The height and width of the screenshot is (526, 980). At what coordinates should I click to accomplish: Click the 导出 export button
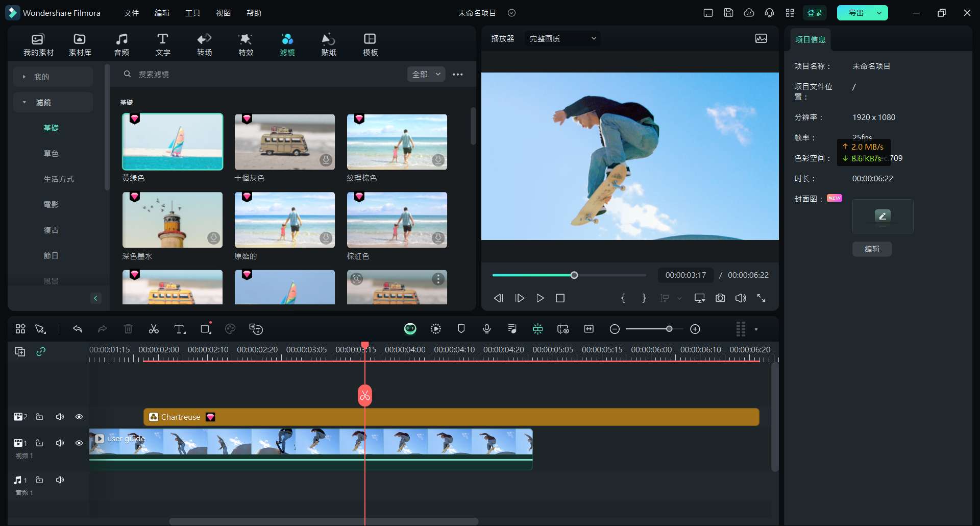point(856,13)
